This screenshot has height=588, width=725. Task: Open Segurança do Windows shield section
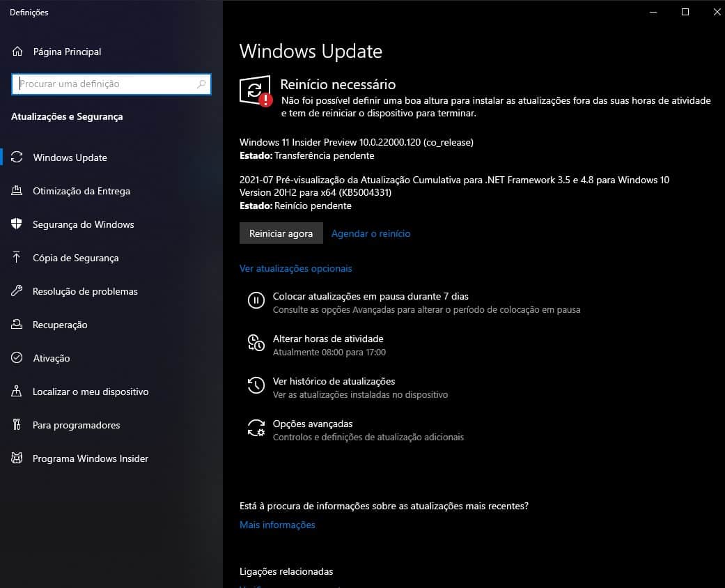[x=84, y=224]
